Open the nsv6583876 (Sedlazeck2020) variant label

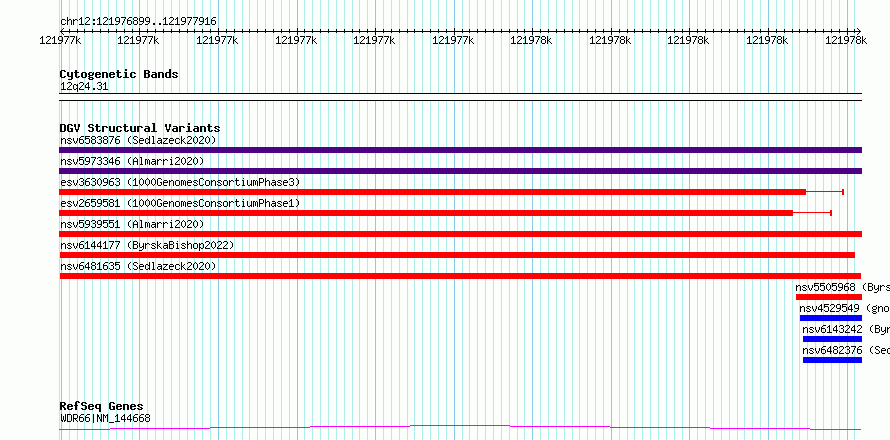point(138,140)
